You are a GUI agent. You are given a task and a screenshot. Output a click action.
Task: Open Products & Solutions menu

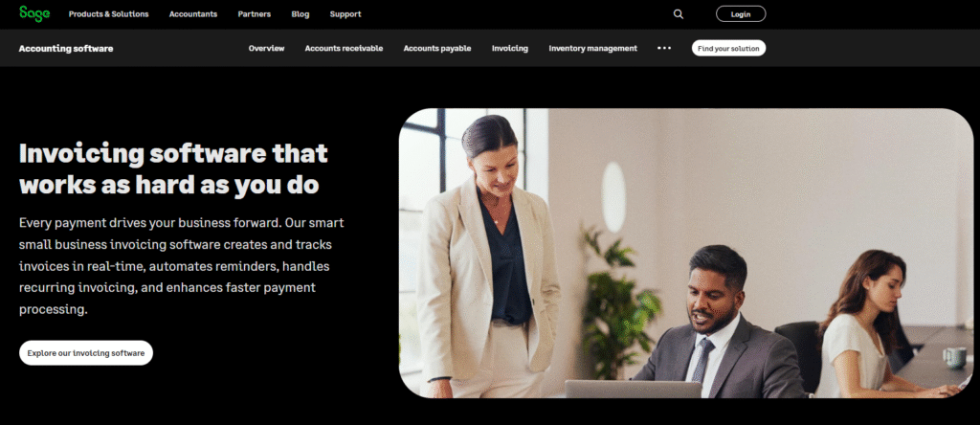point(109,14)
